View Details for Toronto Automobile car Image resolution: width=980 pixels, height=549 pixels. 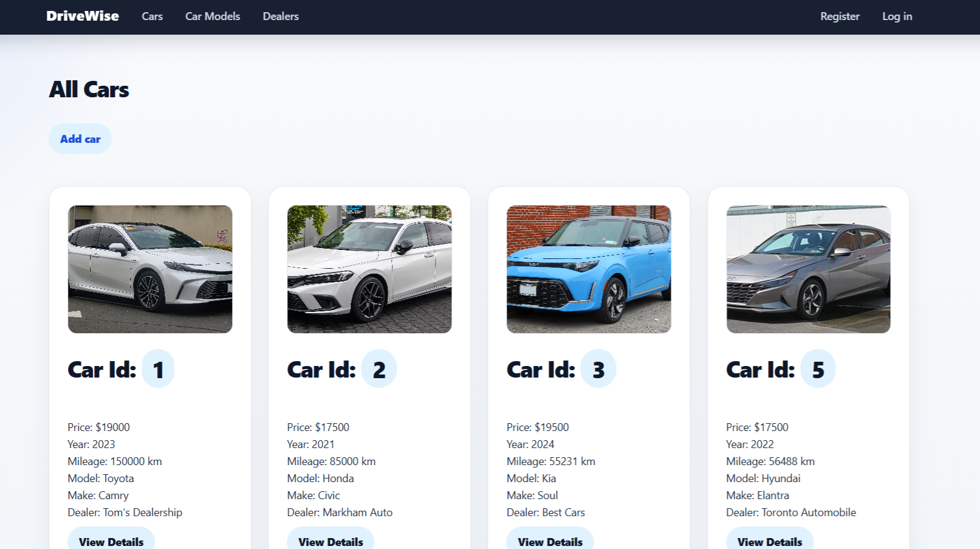click(x=770, y=541)
